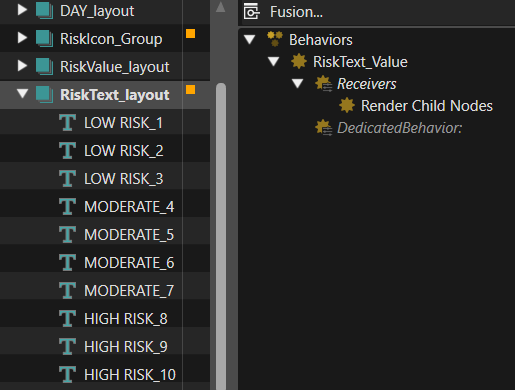515x390 pixels.
Task: Select the MODERATE_6 text node
Action: (x=129, y=263)
